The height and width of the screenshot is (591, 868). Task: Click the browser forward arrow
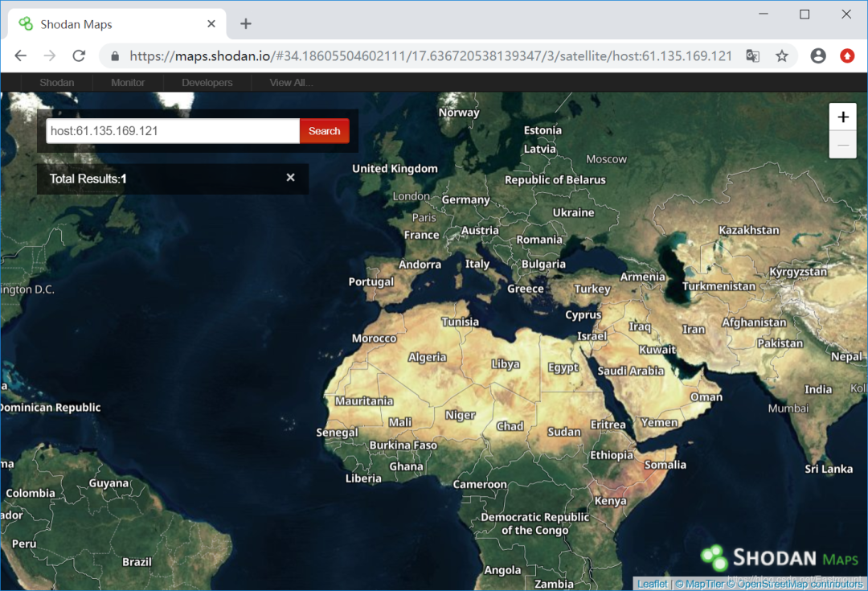[x=50, y=55]
